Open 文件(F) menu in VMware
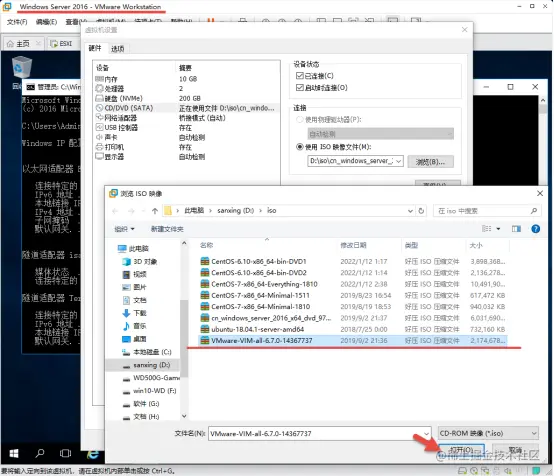554x476 pixels. (17, 22)
